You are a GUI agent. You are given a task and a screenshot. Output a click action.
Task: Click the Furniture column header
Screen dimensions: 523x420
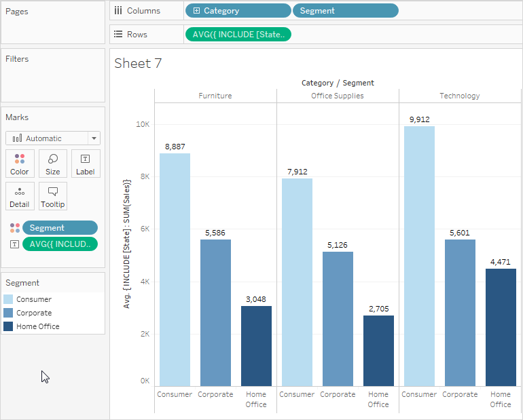click(215, 96)
